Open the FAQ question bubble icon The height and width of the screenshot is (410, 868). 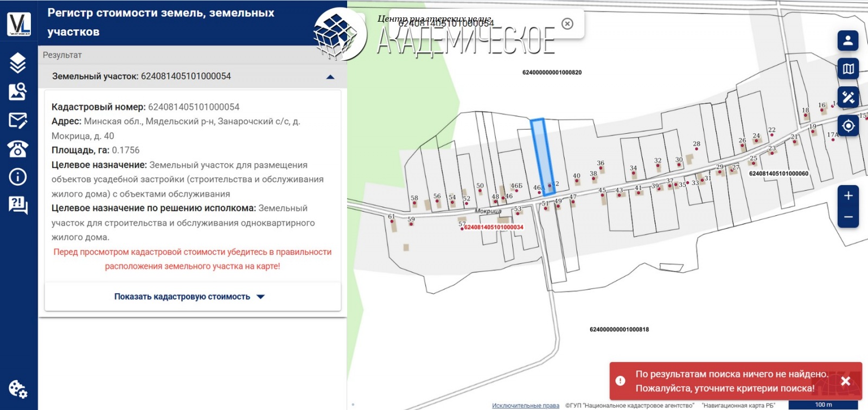tap(18, 206)
